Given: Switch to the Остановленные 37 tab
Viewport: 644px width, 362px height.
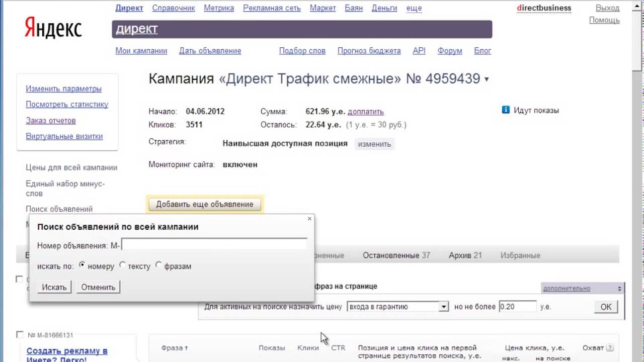Looking at the screenshot, I should pyautogui.click(x=396, y=255).
